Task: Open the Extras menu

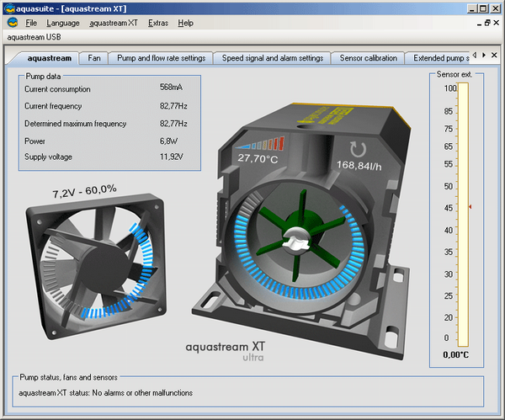Action: [x=158, y=23]
